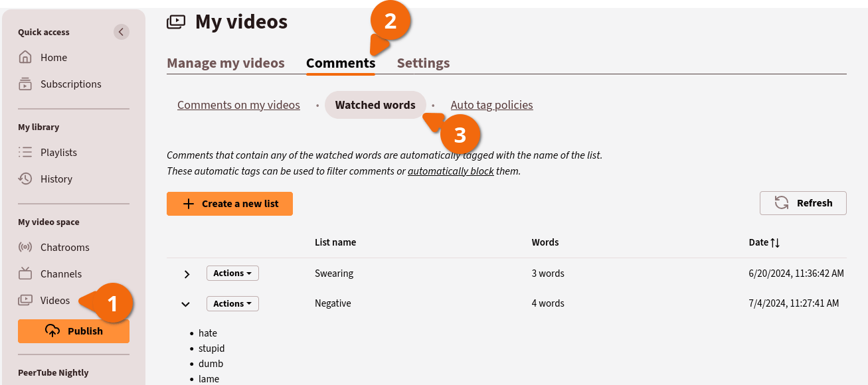
Task: Click the word stupid in the list
Action: click(212, 348)
